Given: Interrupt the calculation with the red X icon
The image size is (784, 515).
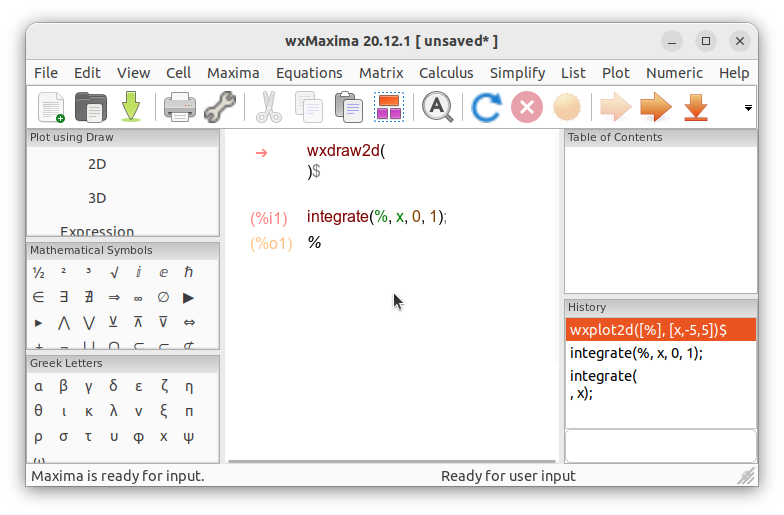Looking at the screenshot, I should [x=526, y=107].
